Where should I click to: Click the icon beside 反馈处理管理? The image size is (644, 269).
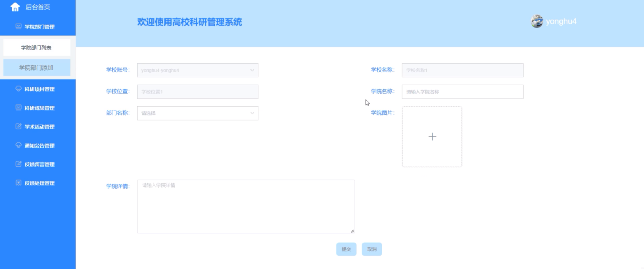click(x=18, y=183)
